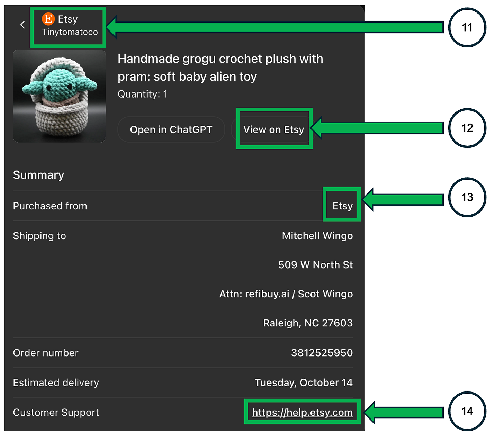The image size is (504, 432).
Task: Select the Raleigh, NC 27603 line
Action: click(308, 323)
